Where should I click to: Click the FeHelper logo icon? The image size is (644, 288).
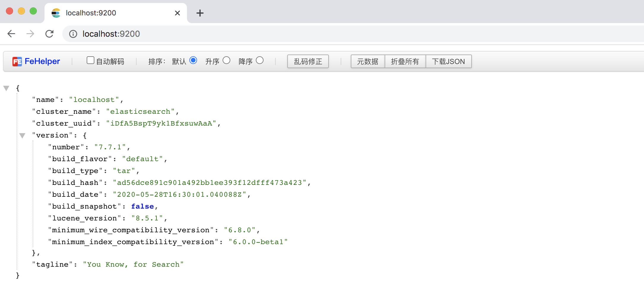point(17,62)
